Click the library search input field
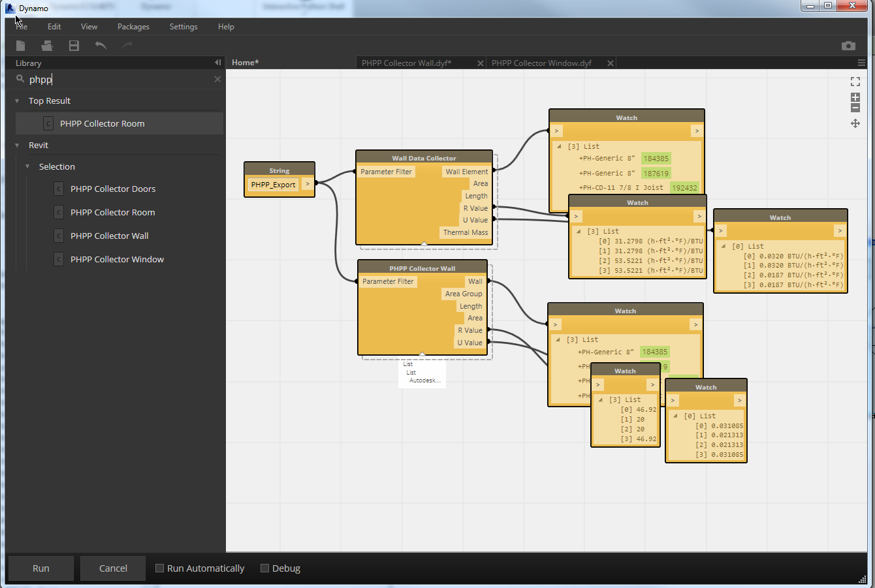Image resolution: width=875 pixels, height=588 pixels. click(x=119, y=80)
